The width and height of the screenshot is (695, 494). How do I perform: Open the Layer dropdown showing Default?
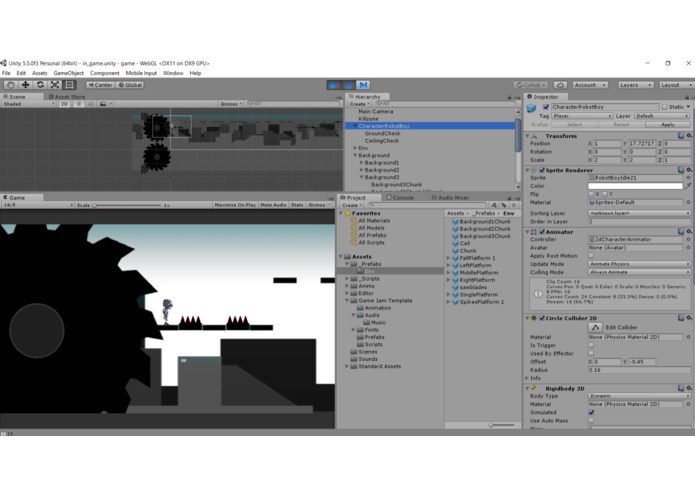(661, 116)
